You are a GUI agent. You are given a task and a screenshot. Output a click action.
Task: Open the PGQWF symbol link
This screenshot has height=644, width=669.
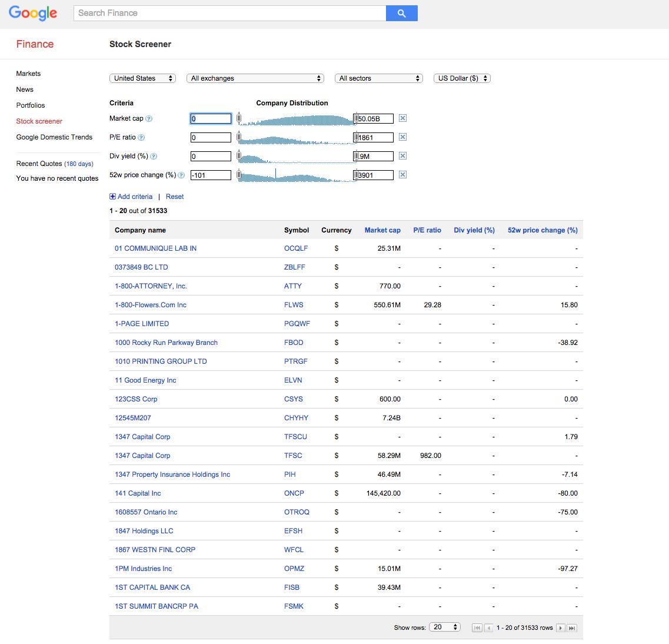tap(297, 324)
